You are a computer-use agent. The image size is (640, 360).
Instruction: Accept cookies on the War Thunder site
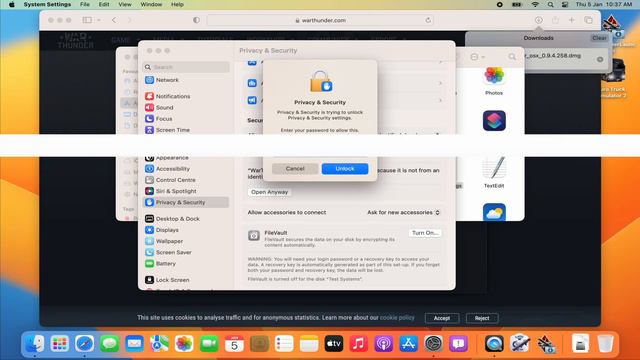pos(442,318)
